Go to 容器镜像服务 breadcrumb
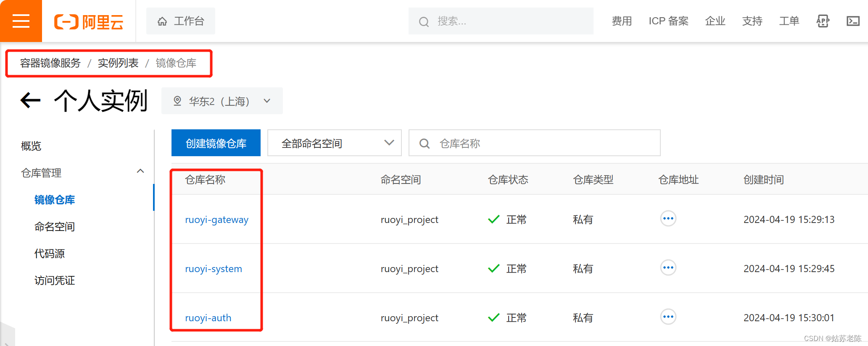Image resolution: width=868 pixels, height=346 pixels. click(x=50, y=63)
